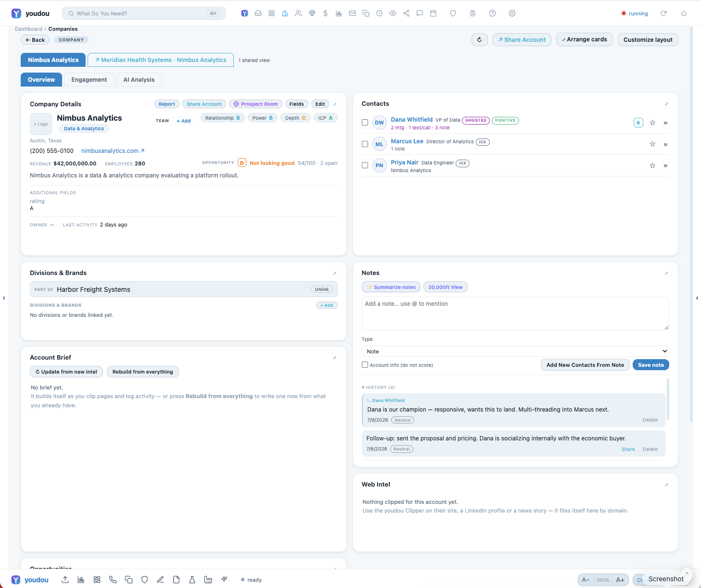Open the note Type dropdown

coord(515,351)
